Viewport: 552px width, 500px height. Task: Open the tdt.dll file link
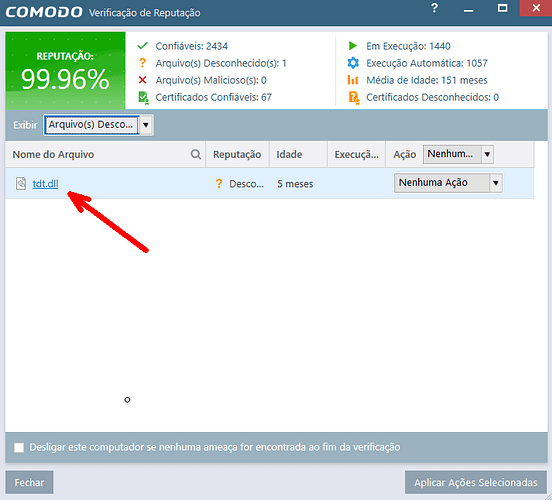pos(45,184)
